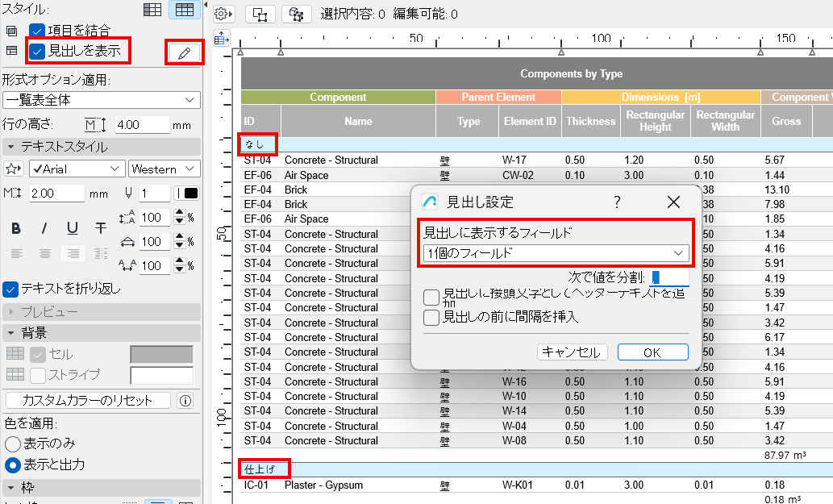Click the pencil edit headline settings button
Viewport: 833px width, 504px height.
tap(185, 53)
